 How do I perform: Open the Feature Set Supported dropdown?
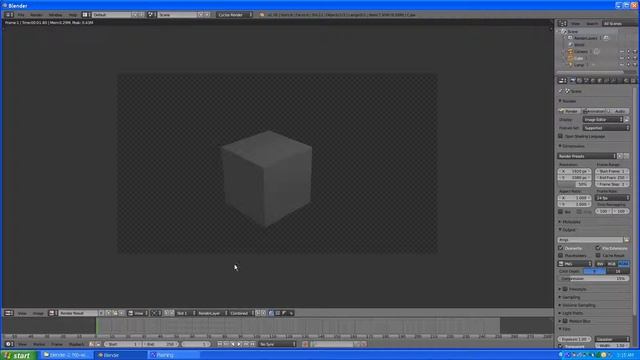click(x=606, y=128)
